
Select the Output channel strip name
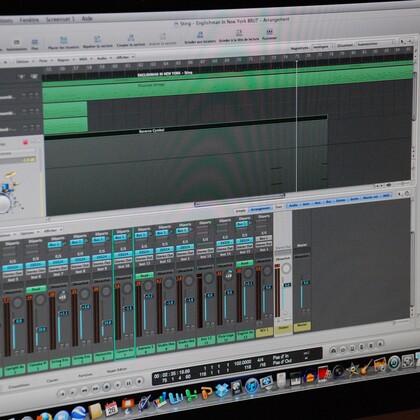[283, 329]
